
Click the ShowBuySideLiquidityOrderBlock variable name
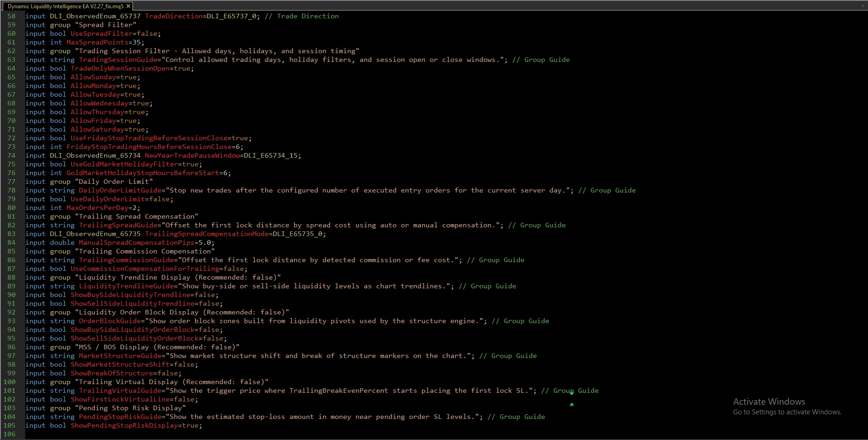[x=133, y=330]
